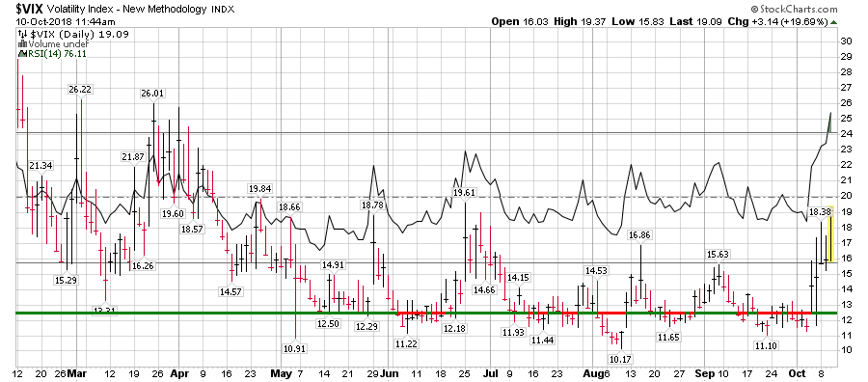Viewport: 868px width, 382px height.
Task: Click the Mar month label on time axis
Action: (x=76, y=373)
